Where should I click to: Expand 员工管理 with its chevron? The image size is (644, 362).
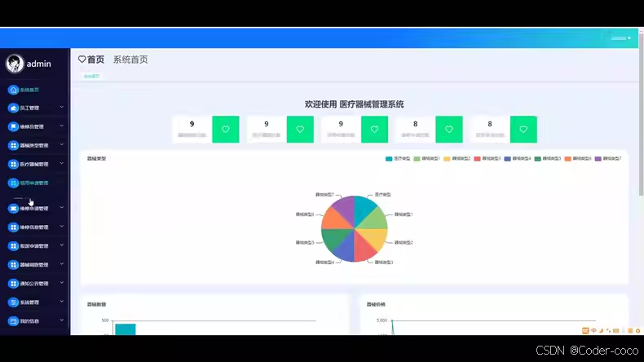click(x=62, y=108)
